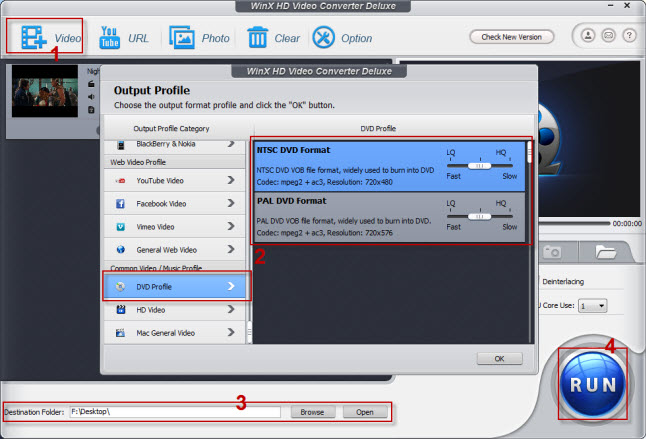Click the Photo slideshow icon
The height and width of the screenshot is (439, 646).
point(182,37)
